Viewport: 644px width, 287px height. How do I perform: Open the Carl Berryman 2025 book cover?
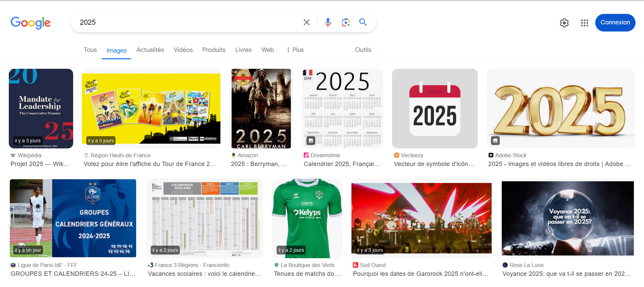coord(261,108)
